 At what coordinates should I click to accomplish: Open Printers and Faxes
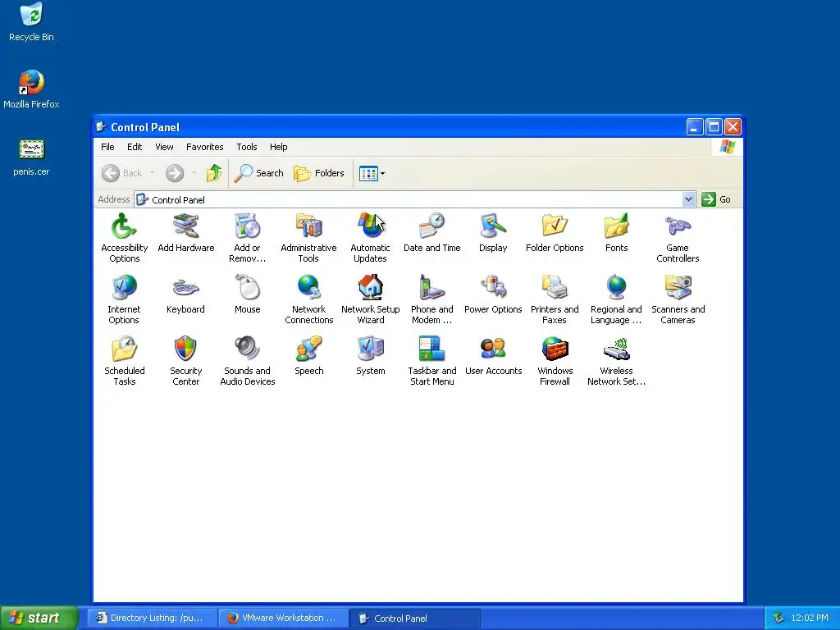click(x=555, y=299)
